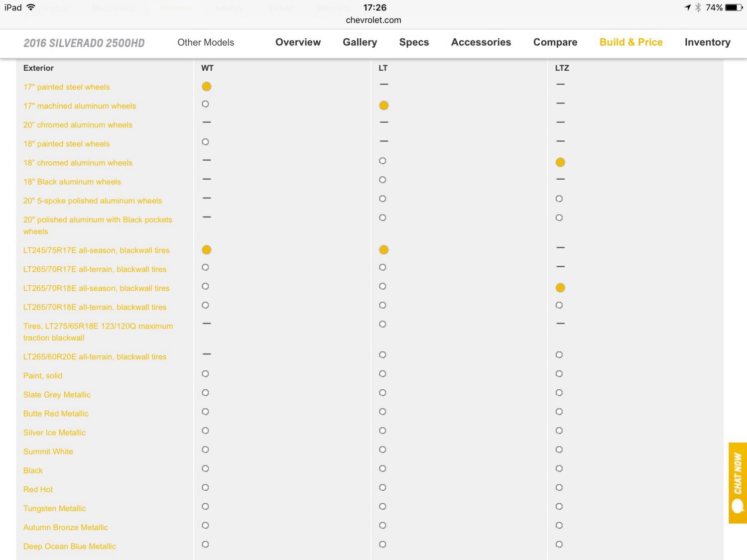Click WT optional circle for 17" machined aluminum wheels

(205, 104)
